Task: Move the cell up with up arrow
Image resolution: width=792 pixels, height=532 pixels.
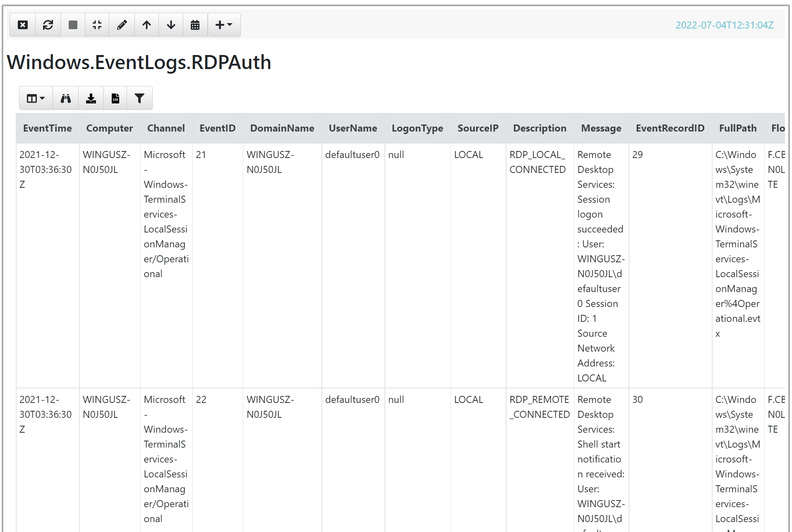Action: tap(146, 25)
